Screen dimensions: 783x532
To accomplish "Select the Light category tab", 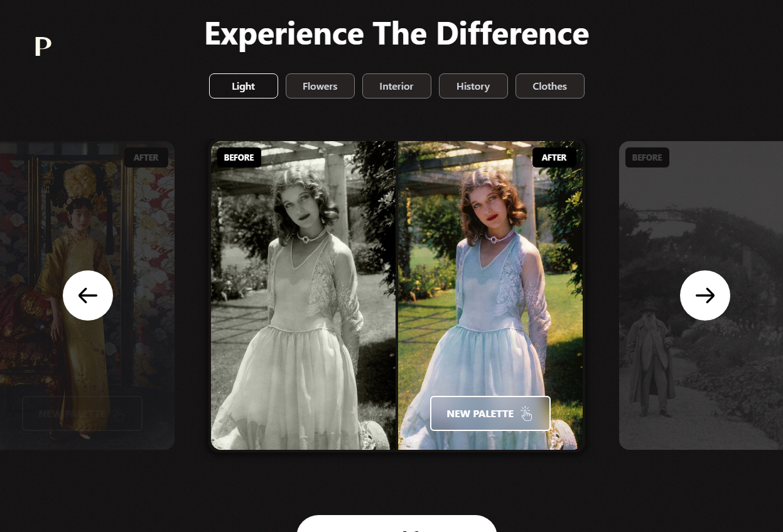I will click(244, 86).
